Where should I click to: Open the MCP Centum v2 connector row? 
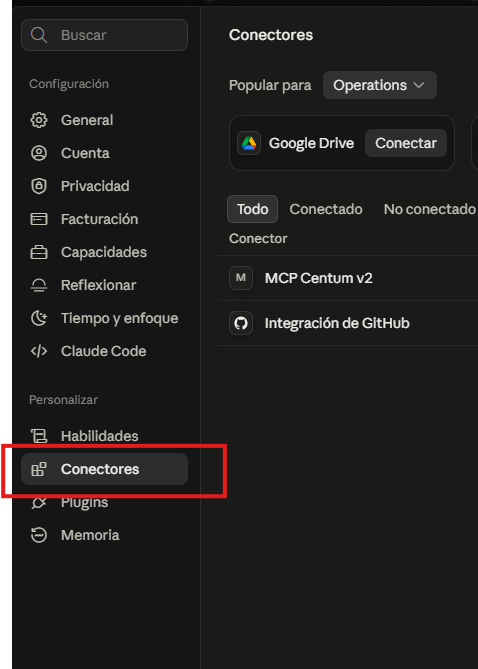point(347,278)
